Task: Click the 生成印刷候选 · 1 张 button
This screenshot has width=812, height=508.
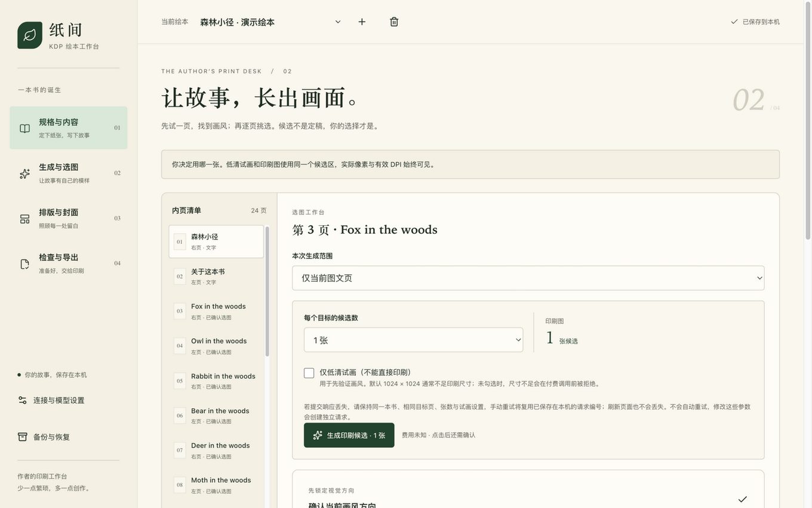Action: pos(349,435)
